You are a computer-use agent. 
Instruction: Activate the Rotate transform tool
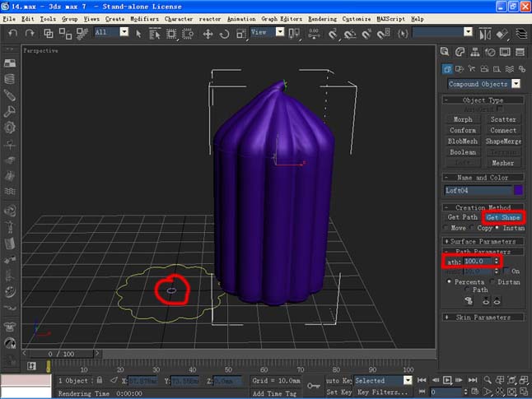[x=223, y=33]
